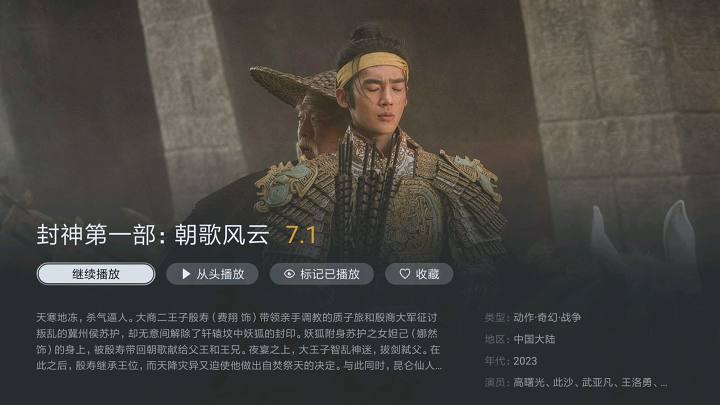The height and width of the screenshot is (405, 720).
Task: Expand the cast list ellipsis
Action: click(x=664, y=384)
